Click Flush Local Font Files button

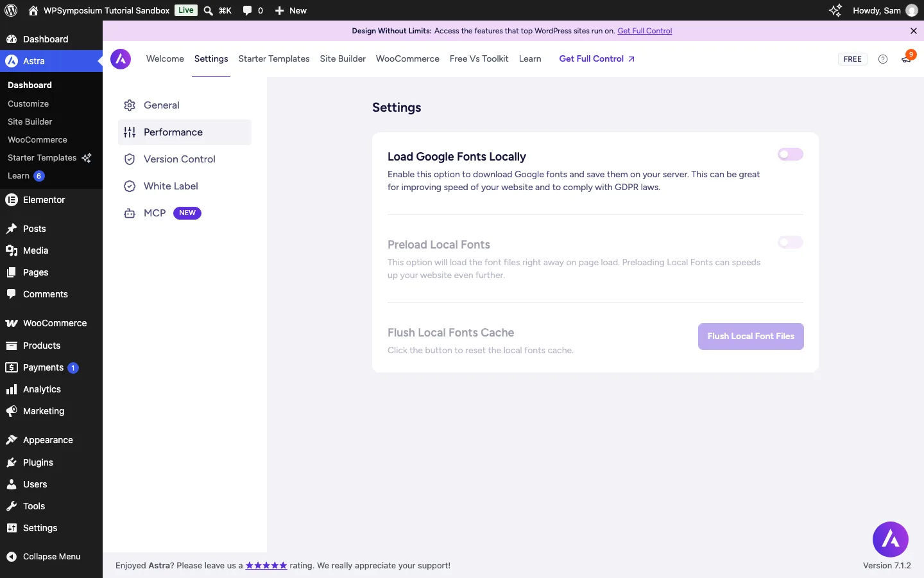coord(751,337)
